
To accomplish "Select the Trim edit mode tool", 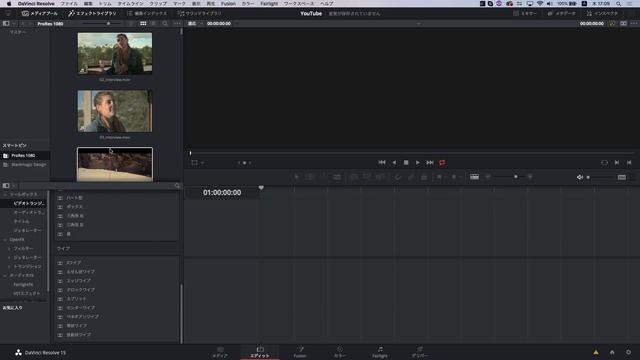I will [310, 177].
